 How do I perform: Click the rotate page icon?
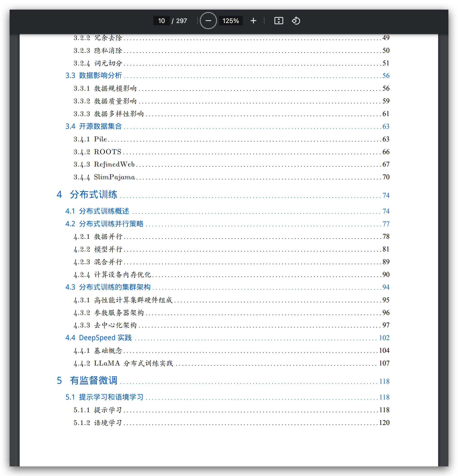(x=296, y=21)
